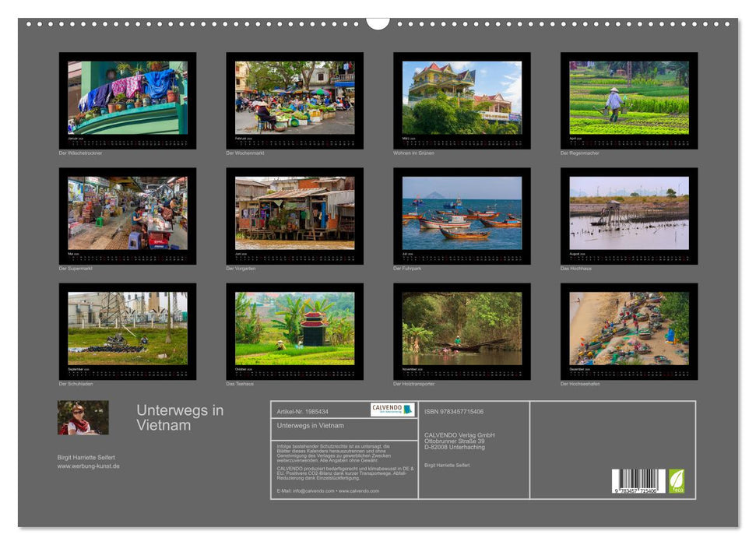Click the Der Fuhrpark boats photo
Viewport: 756px width, 545px height.
462,213
